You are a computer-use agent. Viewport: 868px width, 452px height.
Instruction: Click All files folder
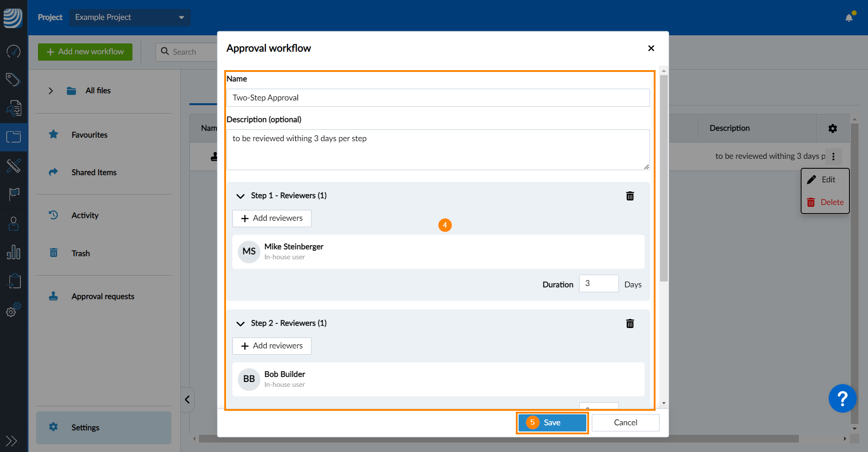click(x=98, y=90)
